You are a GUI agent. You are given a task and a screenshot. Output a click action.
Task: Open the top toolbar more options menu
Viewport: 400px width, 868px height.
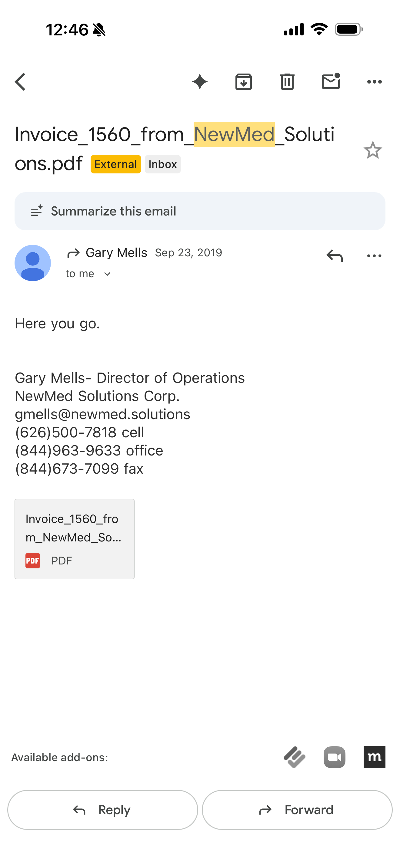[x=374, y=82]
